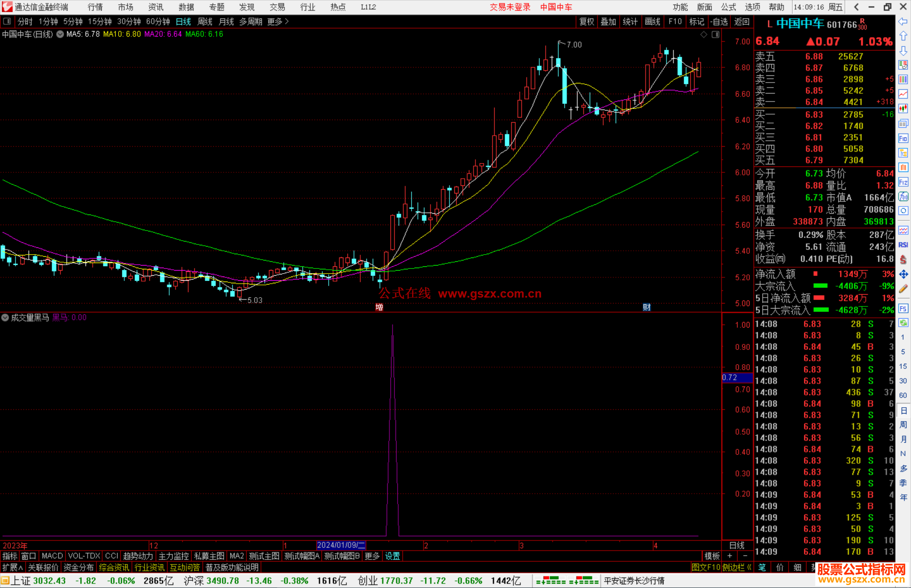Toggle the panel icon left of 分时

[x=7, y=21]
